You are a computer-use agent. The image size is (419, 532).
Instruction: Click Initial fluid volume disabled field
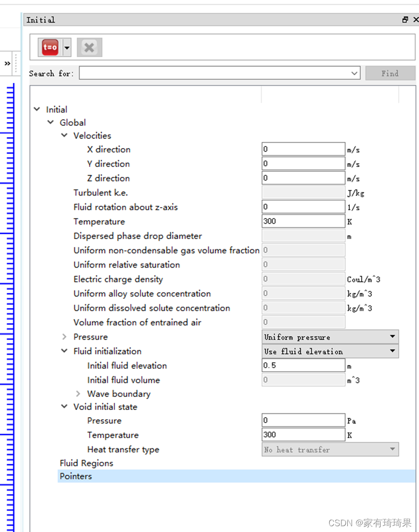tap(303, 380)
